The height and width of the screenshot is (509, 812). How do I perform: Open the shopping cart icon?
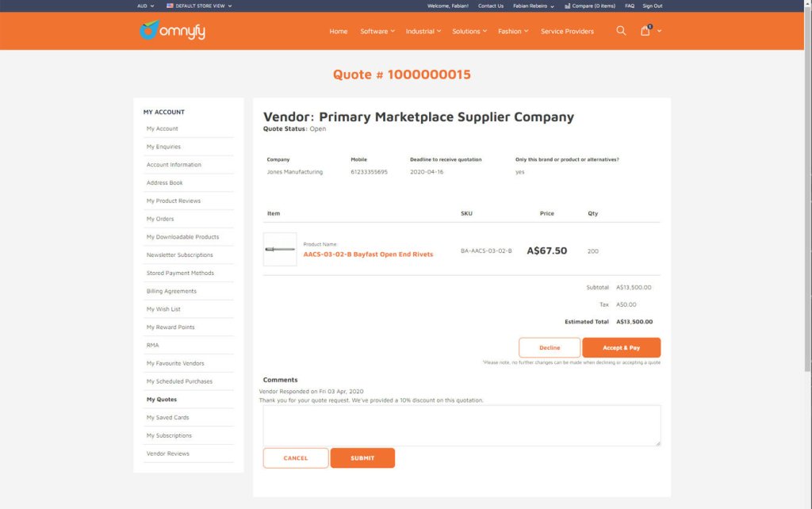tap(645, 31)
